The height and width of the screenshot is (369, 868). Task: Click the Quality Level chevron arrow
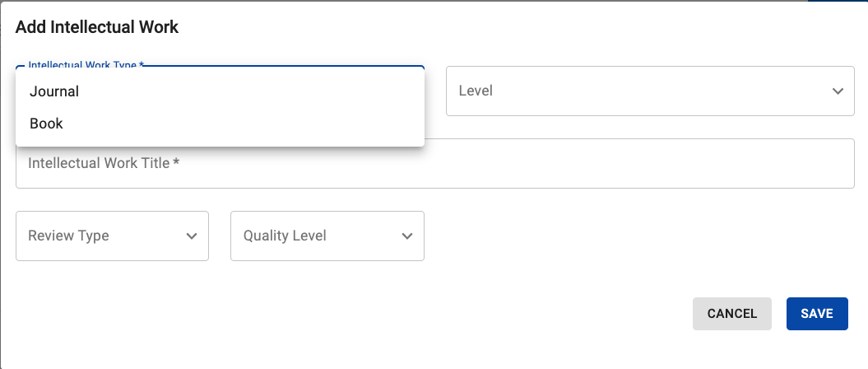click(407, 236)
